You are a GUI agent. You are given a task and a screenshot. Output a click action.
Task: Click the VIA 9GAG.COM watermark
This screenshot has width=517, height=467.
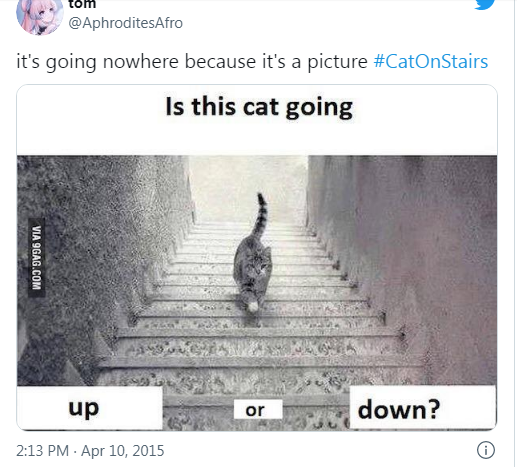(x=36, y=258)
